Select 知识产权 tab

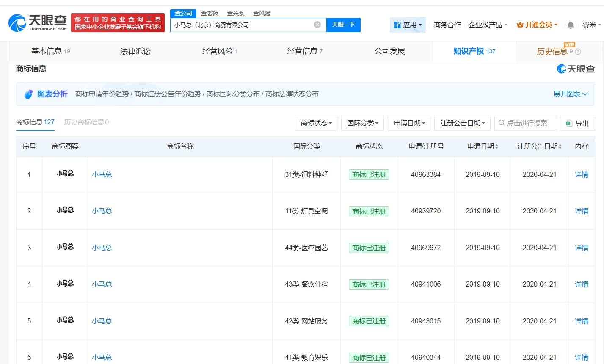(x=474, y=51)
